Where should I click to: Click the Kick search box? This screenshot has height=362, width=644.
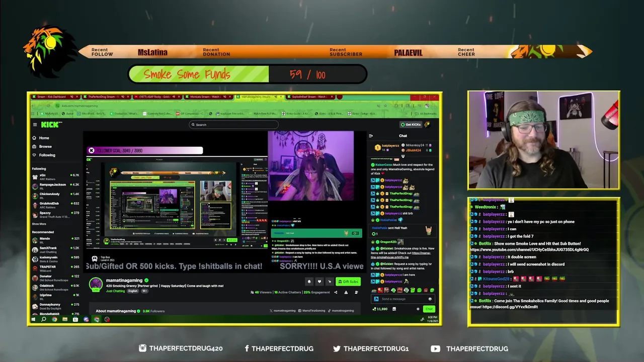(x=234, y=125)
